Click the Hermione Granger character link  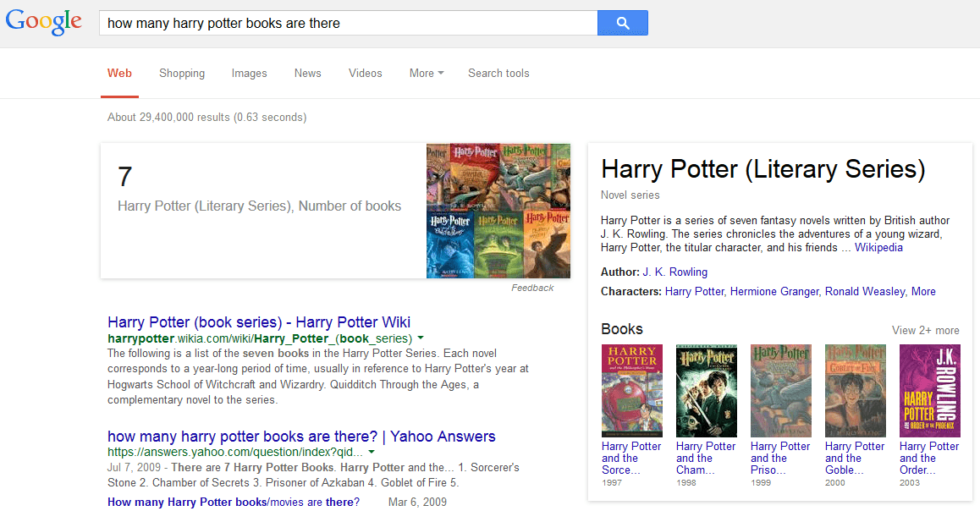774,291
